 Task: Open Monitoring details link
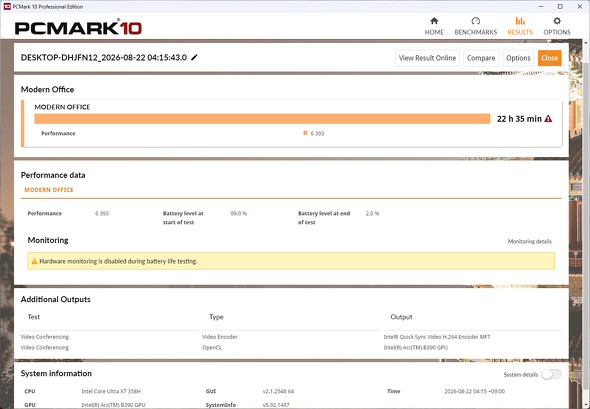coord(529,242)
